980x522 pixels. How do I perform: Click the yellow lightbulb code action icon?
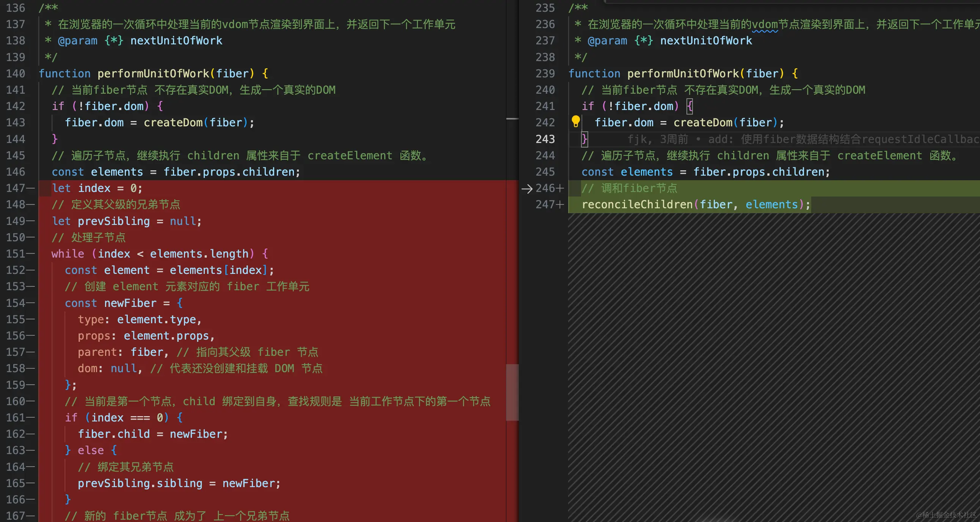[576, 122]
